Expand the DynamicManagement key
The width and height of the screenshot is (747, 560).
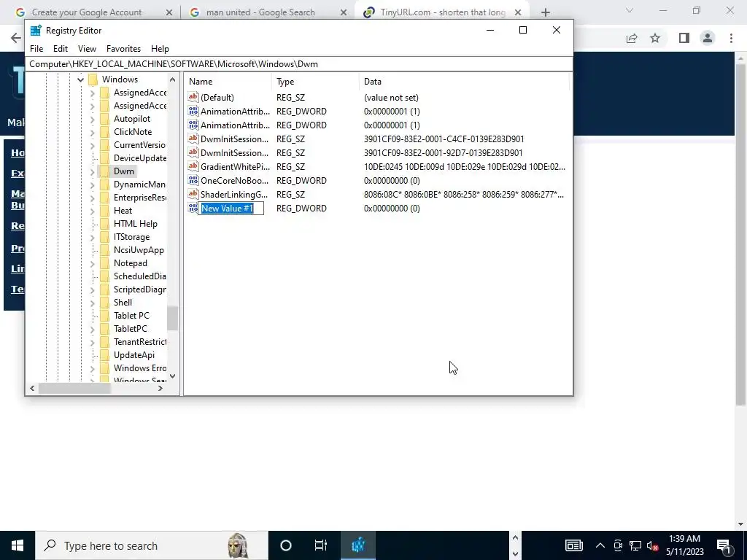click(x=92, y=184)
